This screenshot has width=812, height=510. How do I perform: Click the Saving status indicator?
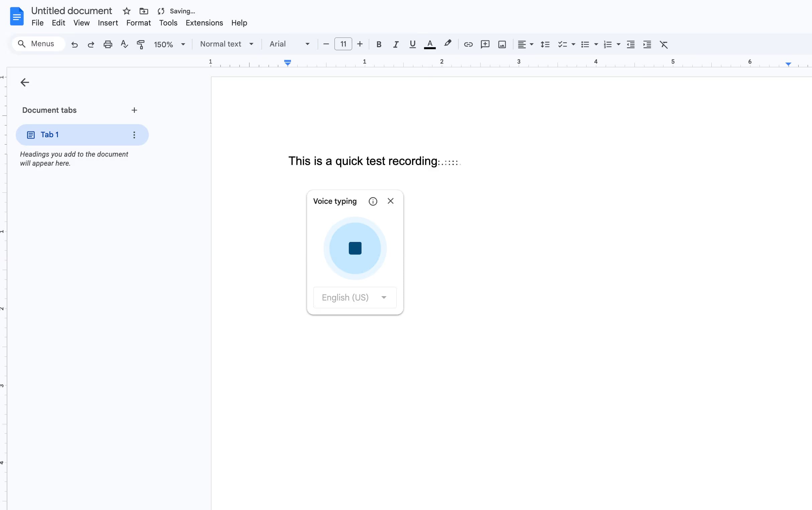click(176, 11)
